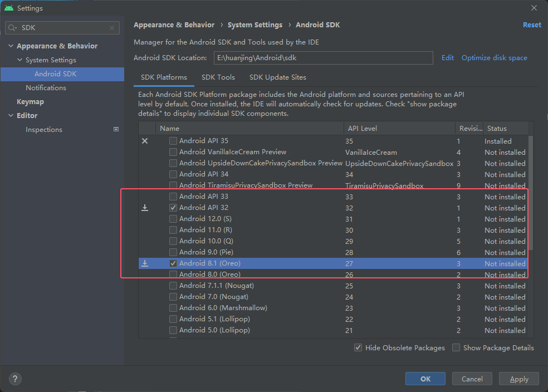This screenshot has height=392, width=548.
Task: Click the download icon beside Android API 32
Action: (145, 208)
